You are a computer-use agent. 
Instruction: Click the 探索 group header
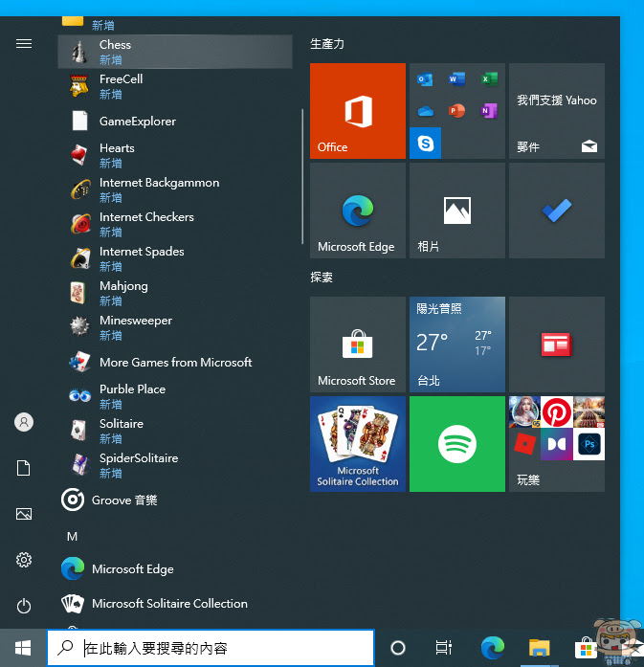pyautogui.click(x=322, y=278)
